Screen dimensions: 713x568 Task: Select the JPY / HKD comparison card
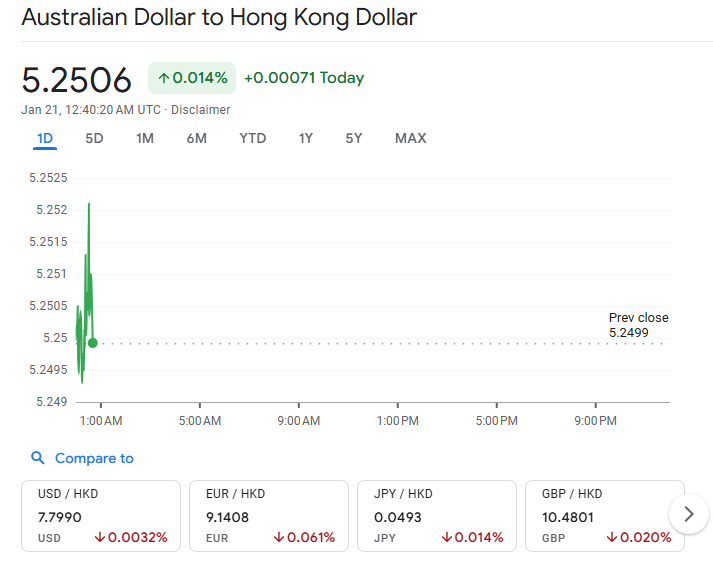tap(437, 515)
